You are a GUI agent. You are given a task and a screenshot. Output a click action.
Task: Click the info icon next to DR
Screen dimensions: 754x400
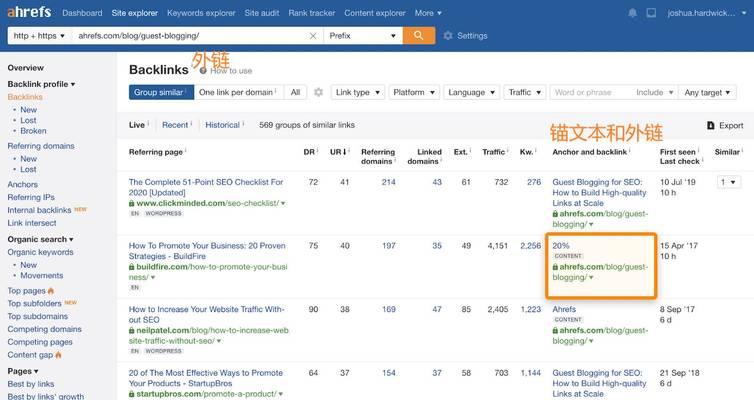pos(317,150)
